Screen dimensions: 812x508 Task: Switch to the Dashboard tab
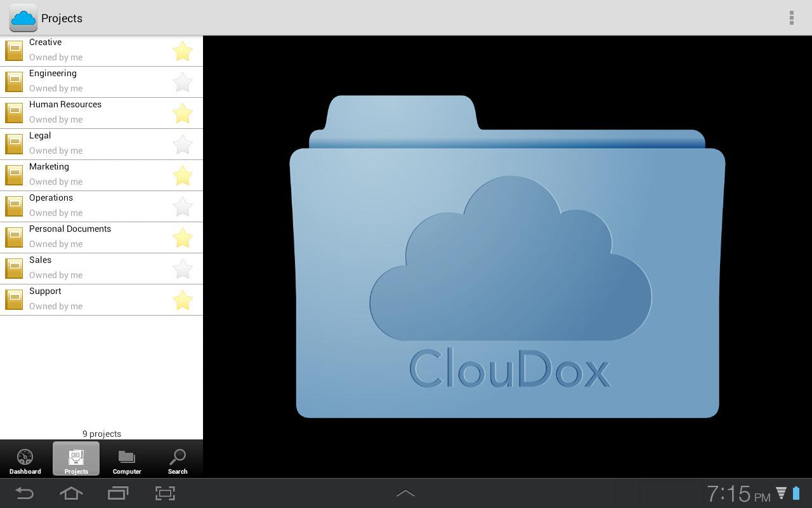[25, 458]
